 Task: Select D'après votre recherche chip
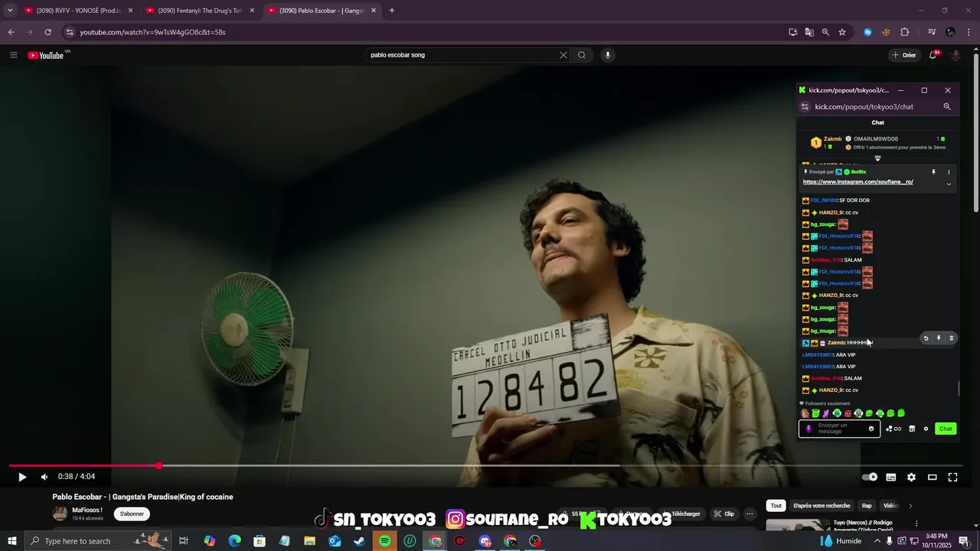point(822,506)
